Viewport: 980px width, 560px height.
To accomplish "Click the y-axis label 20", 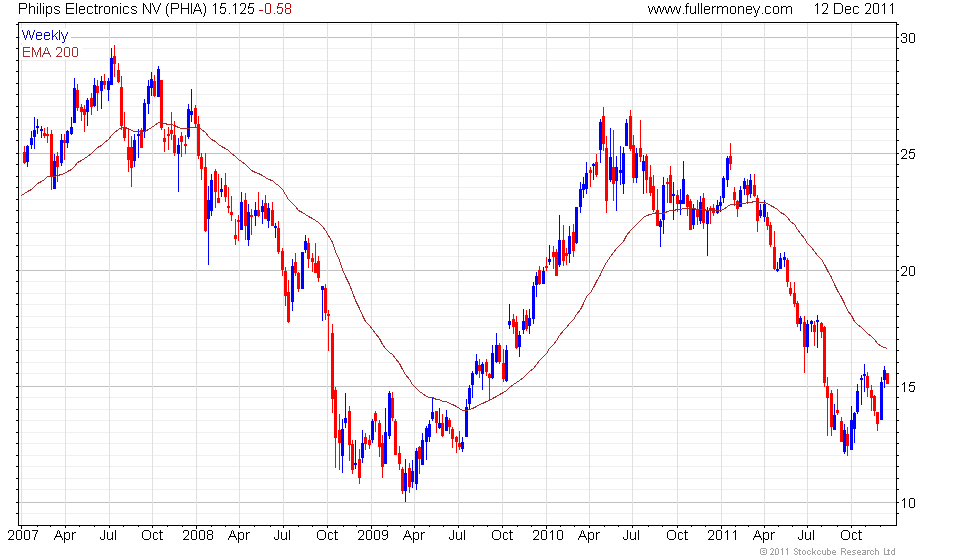I will [908, 271].
